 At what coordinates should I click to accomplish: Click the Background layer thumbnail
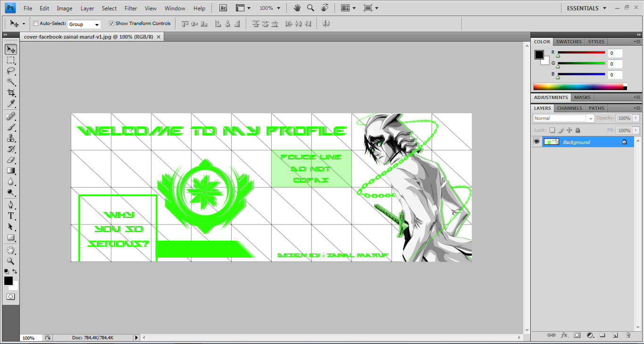[551, 142]
